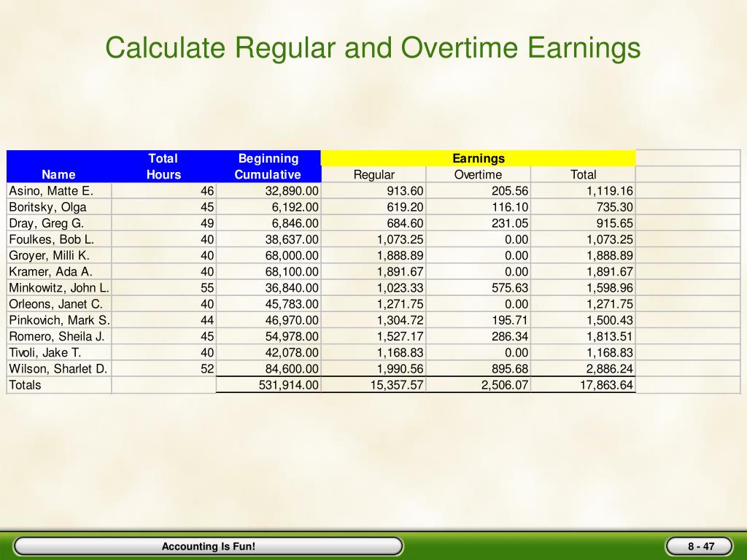Select the name cell Wilson, Sharlet D.
This screenshot has width=747, height=560.
coord(58,369)
